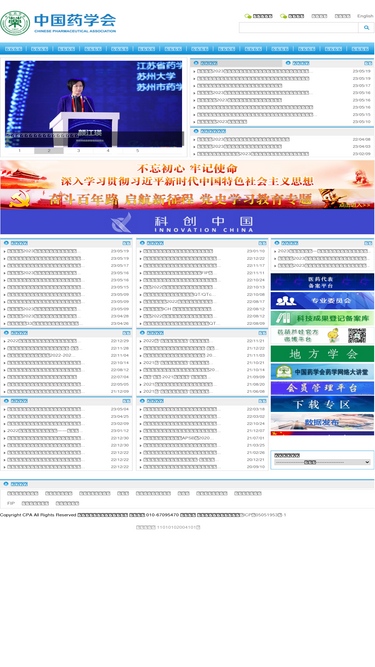Open the 葫芦娃官方微博平台 banner
Screen dimensions: 375x667
click(322, 336)
